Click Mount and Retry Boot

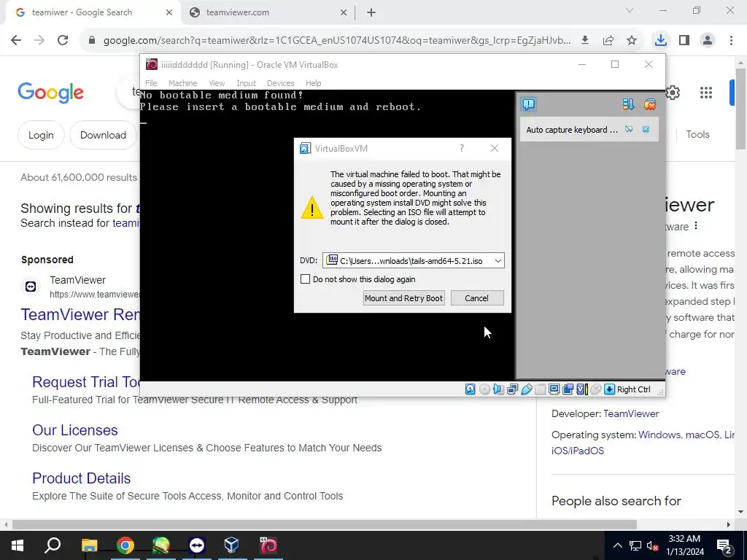coord(404,298)
